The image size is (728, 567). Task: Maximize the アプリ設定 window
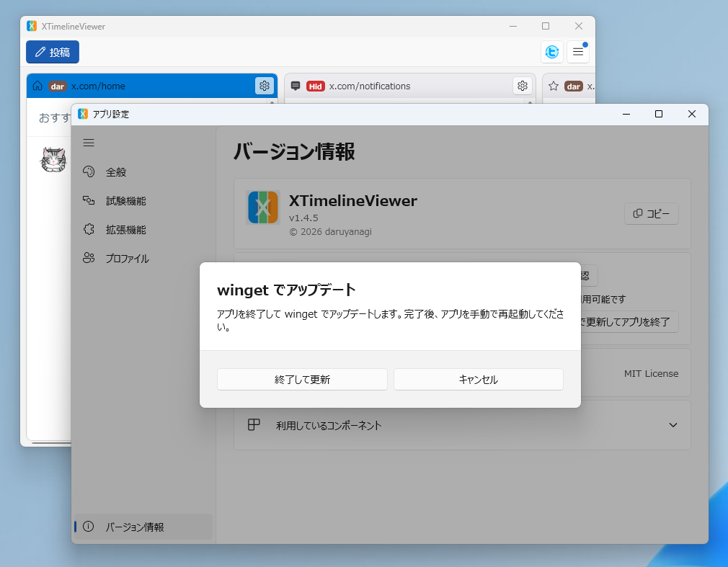(x=658, y=114)
